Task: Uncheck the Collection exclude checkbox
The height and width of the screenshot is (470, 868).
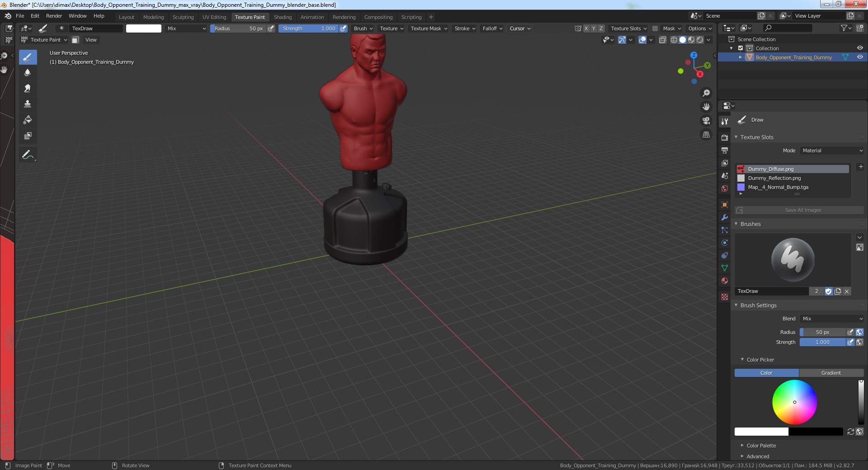Action: click(741, 48)
